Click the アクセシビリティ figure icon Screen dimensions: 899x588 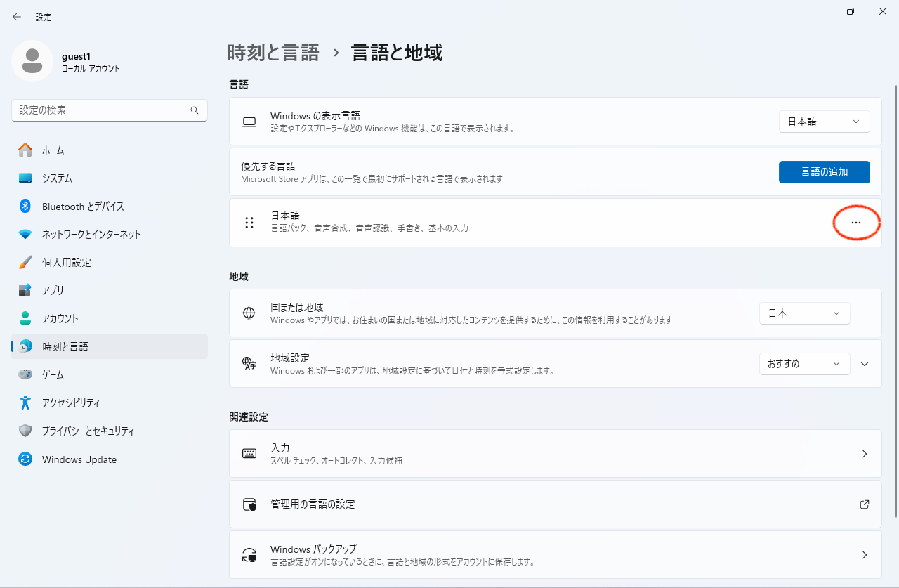25,403
